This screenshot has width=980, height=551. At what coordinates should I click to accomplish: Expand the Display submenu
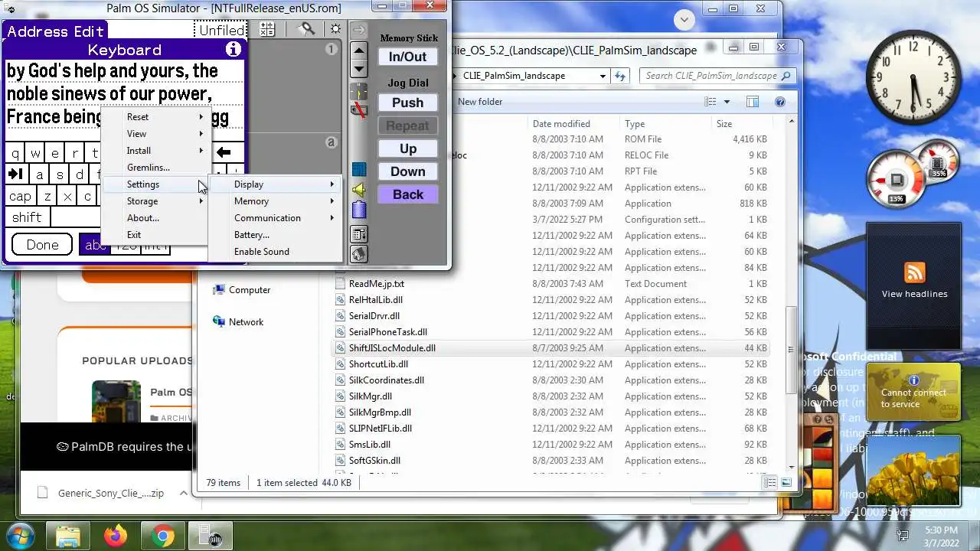[x=277, y=184]
